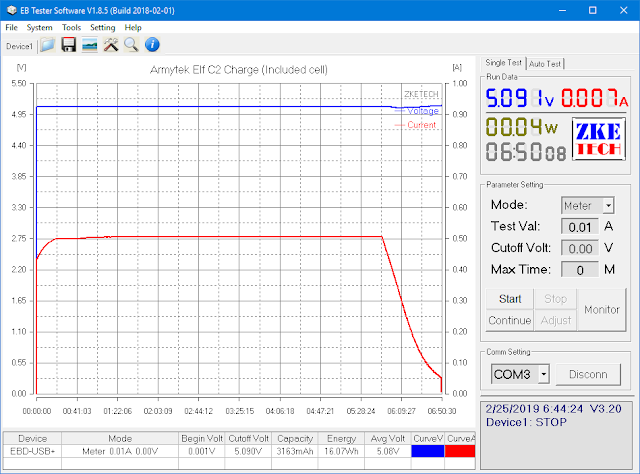Click the Avg Volt column header

388,438
